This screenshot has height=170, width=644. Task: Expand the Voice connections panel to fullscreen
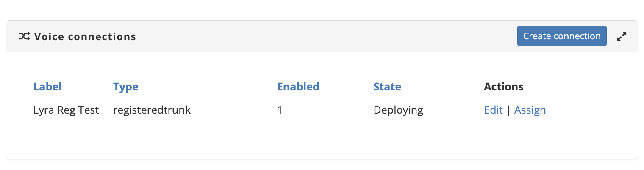point(622,36)
